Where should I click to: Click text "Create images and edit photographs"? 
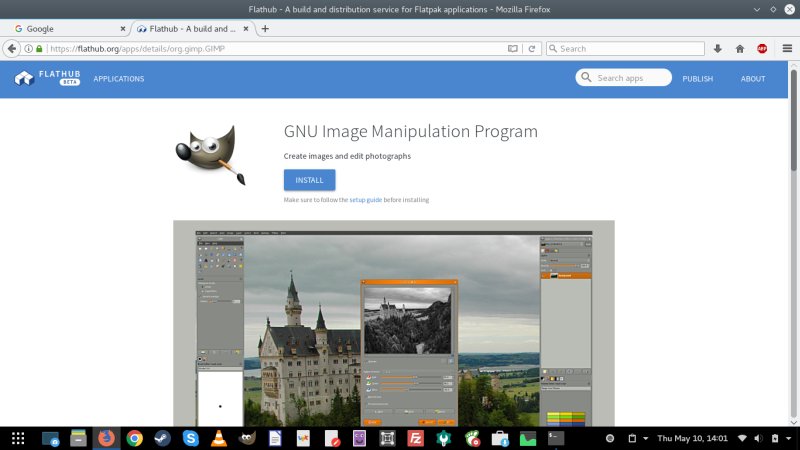347,156
